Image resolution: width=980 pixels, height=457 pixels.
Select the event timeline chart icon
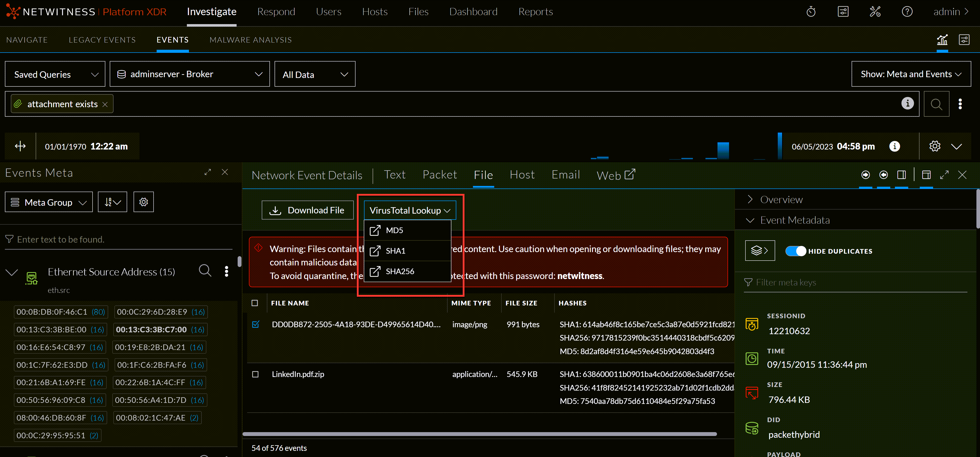pos(942,39)
